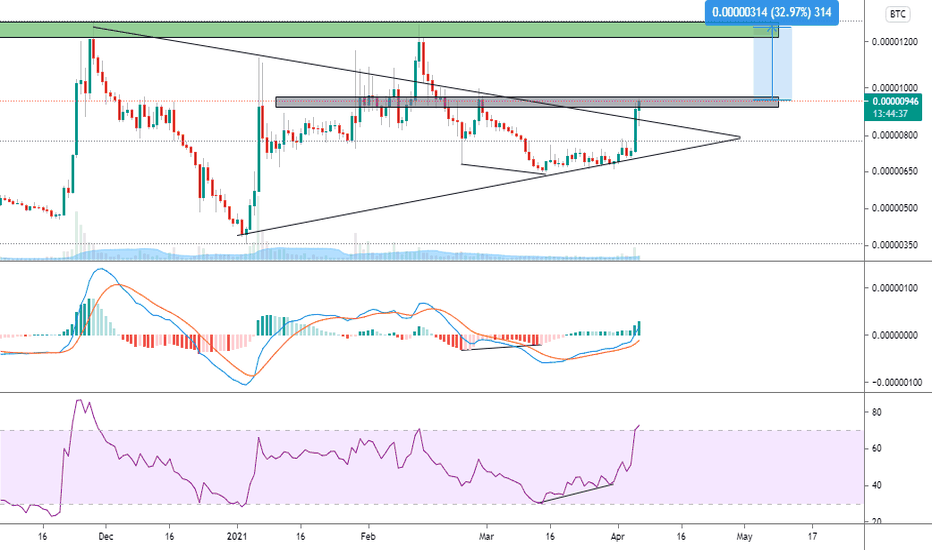932x550 pixels.
Task: Click the 0.00001000 price axis label
Action: (895, 88)
